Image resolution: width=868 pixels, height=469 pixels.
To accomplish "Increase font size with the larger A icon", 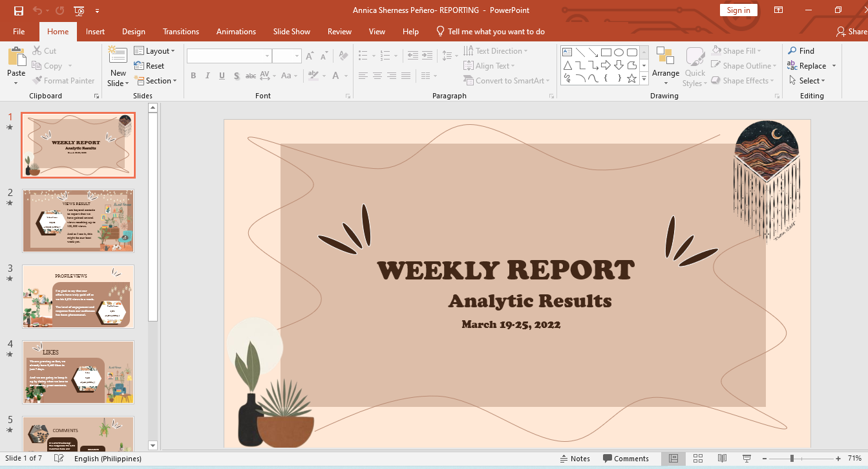I will tap(310, 56).
